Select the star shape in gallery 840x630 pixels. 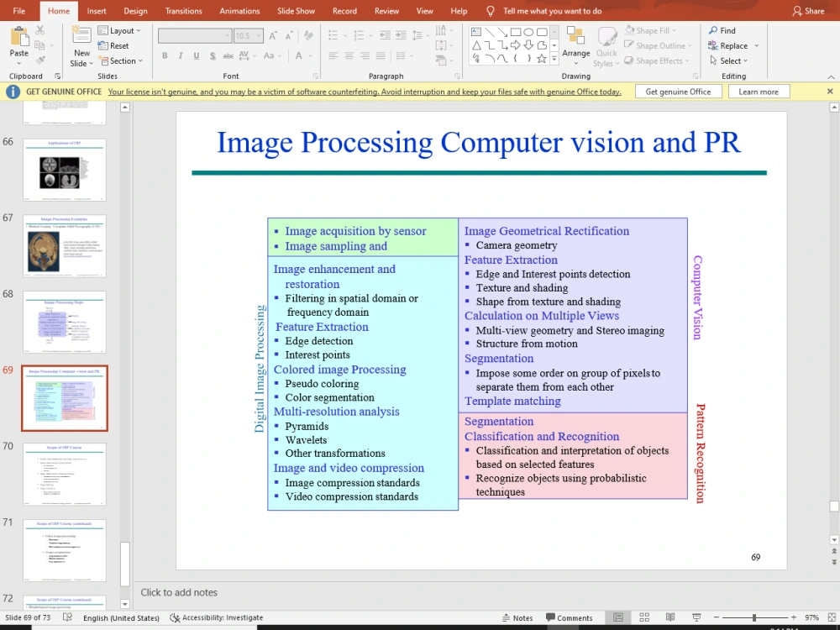click(x=542, y=59)
